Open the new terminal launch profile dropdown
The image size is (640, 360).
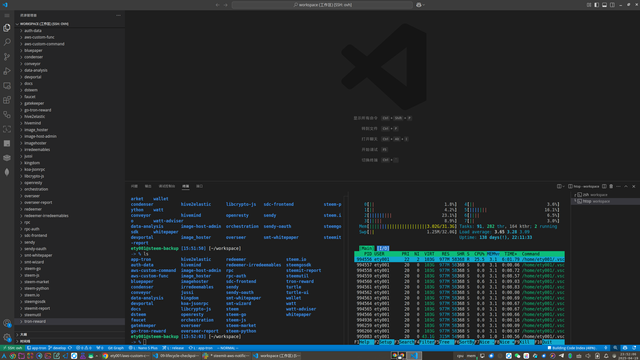[564, 187]
